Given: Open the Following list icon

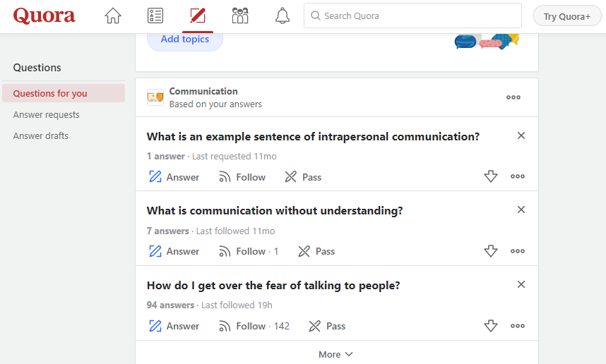Looking at the screenshot, I should [x=155, y=16].
